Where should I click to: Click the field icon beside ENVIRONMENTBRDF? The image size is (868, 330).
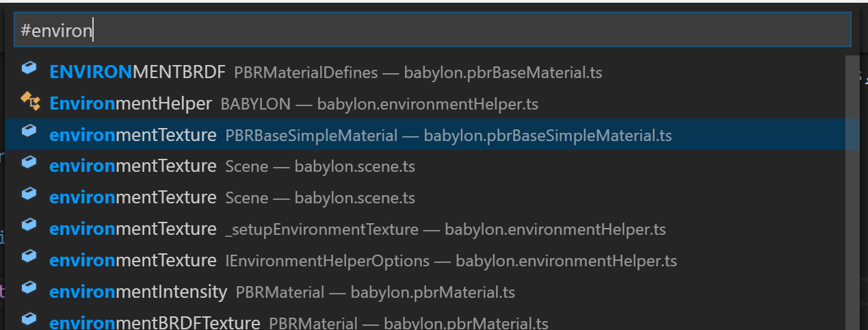click(x=29, y=67)
